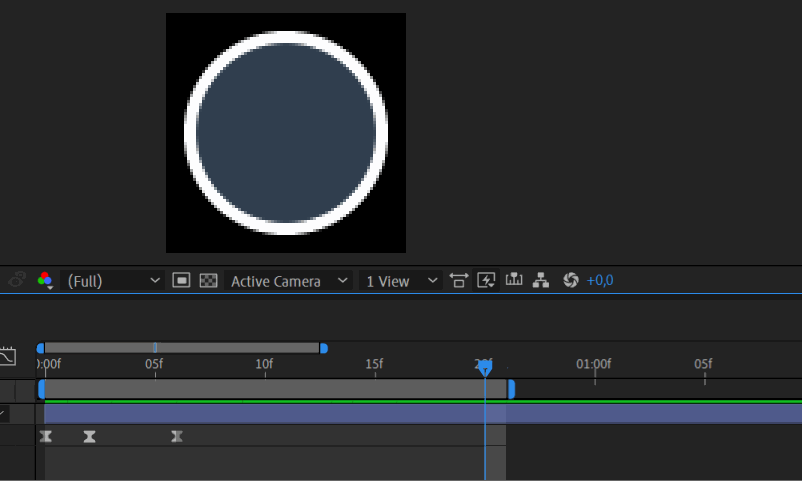
Task: Click the 10f mark on time ruler
Action: (264, 366)
